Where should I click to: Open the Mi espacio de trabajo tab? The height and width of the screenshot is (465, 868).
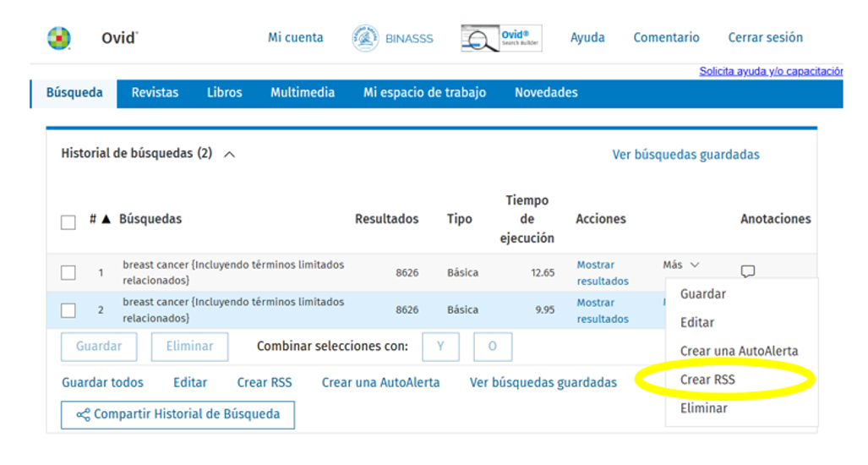424,93
